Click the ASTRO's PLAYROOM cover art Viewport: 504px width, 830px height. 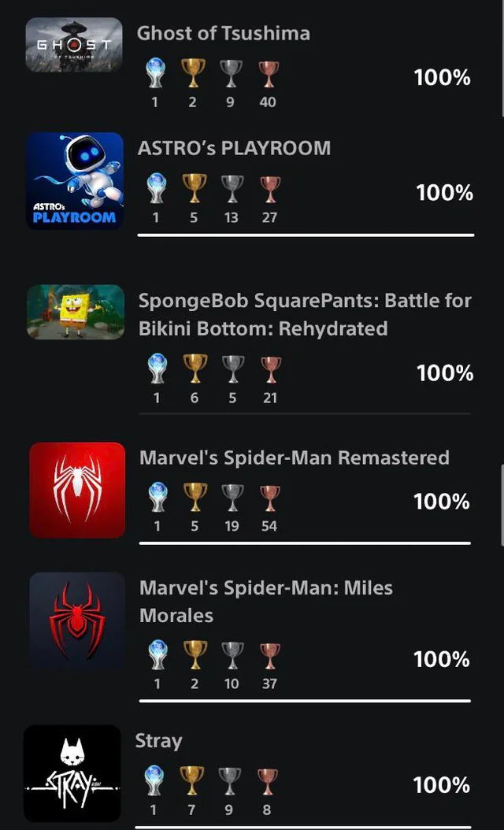coord(75,181)
